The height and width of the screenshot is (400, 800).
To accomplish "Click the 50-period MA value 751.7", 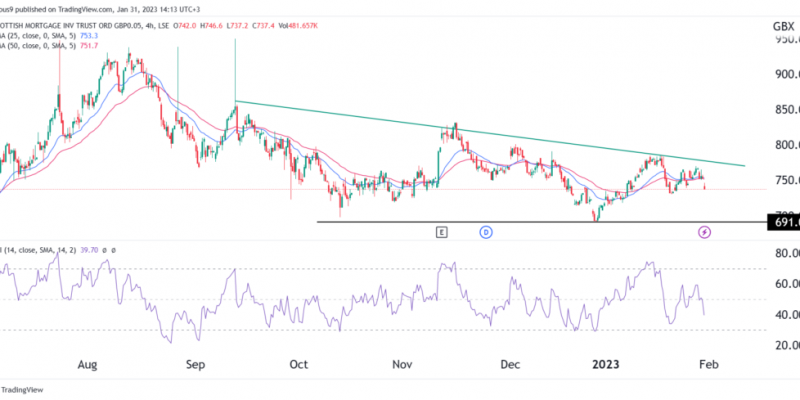I will [x=89, y=46].
